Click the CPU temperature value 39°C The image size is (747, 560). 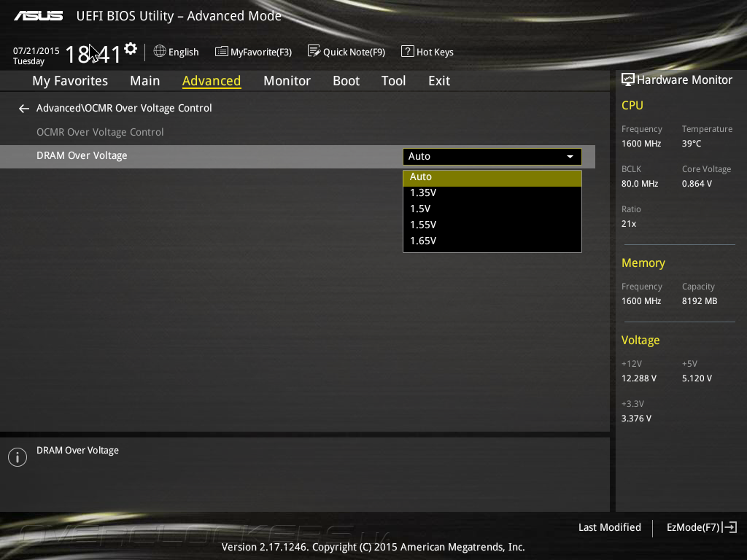pos(692,144)
